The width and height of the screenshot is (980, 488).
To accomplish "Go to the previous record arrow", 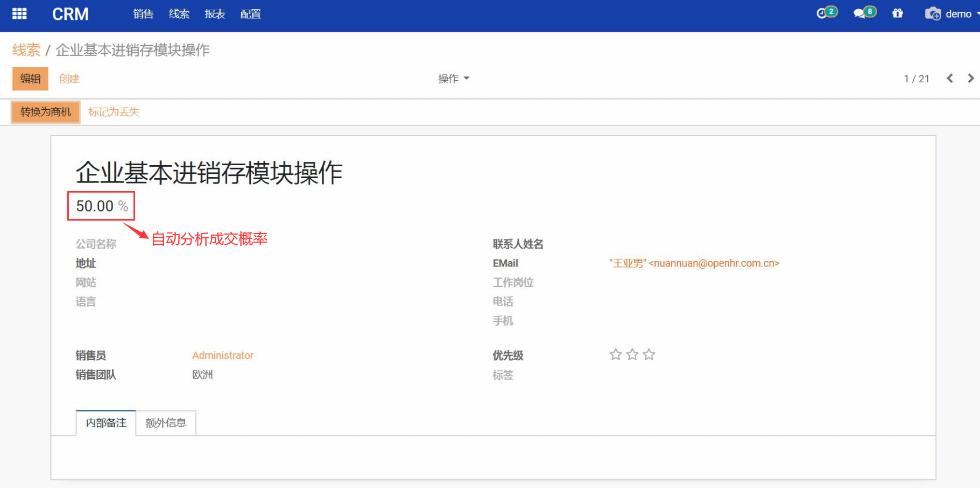I will [950, 79].
